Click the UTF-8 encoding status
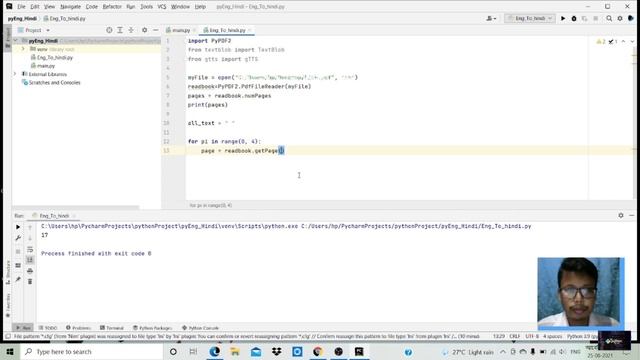The image size is (640, 360). click(532, 336)
